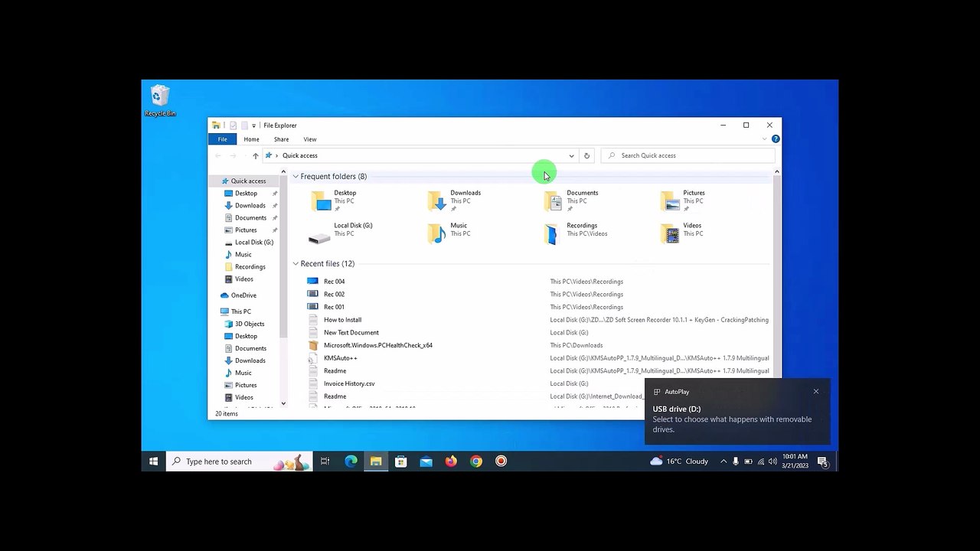Open Local Disk (G:) tile in Frequent folders
Screen dimensions: 980x551
tap(340, 233)
